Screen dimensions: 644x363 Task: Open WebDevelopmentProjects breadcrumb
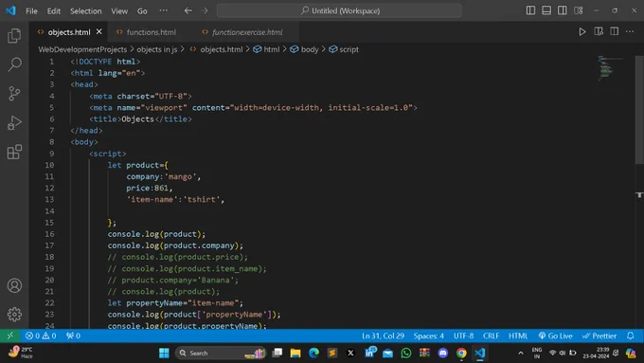[82, 49]
